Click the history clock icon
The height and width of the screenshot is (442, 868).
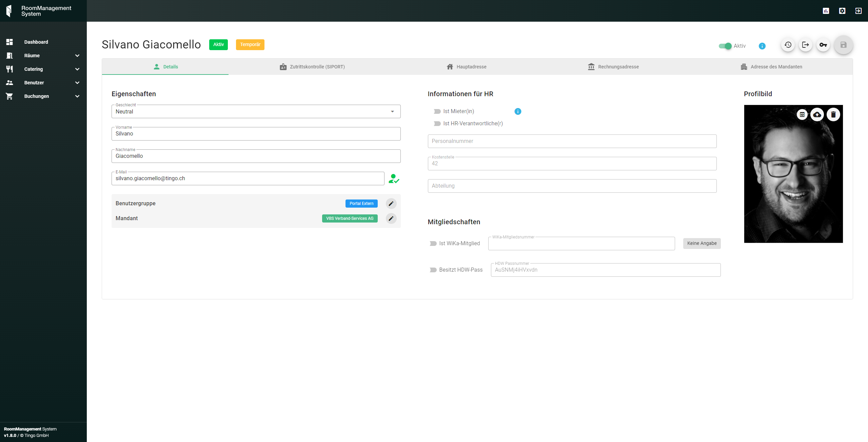click(x=788, y=45)
